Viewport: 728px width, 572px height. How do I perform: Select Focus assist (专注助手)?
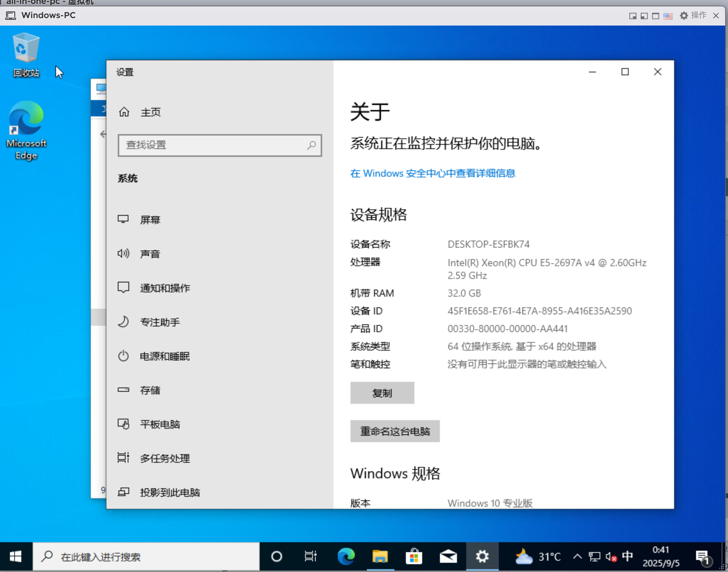[160, 322]
